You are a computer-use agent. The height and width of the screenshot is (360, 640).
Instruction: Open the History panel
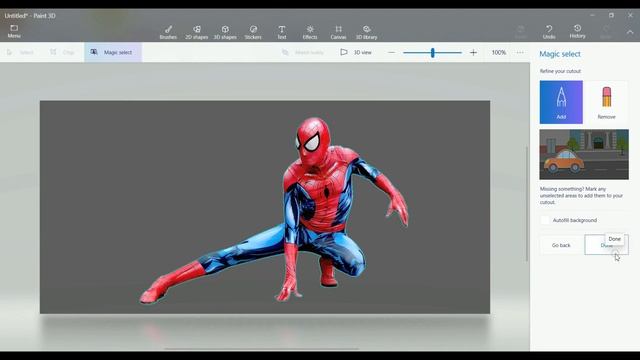click(x=577, y=31)
